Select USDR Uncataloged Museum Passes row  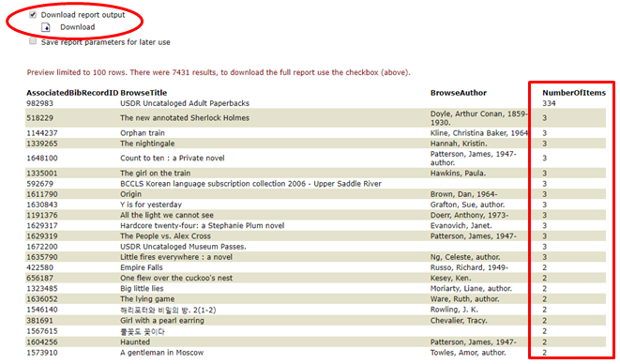click(315, 247)
